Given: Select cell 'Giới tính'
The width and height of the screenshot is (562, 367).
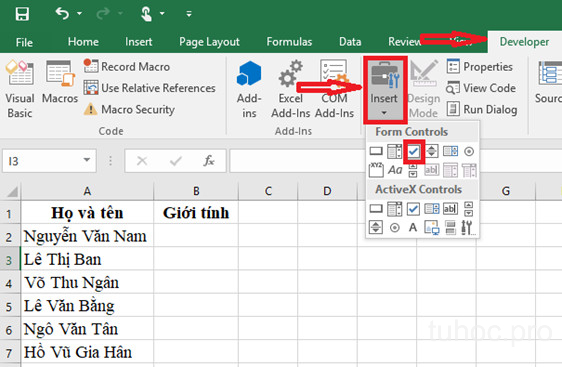Looking at the screenshot, I should pos(196,213).
